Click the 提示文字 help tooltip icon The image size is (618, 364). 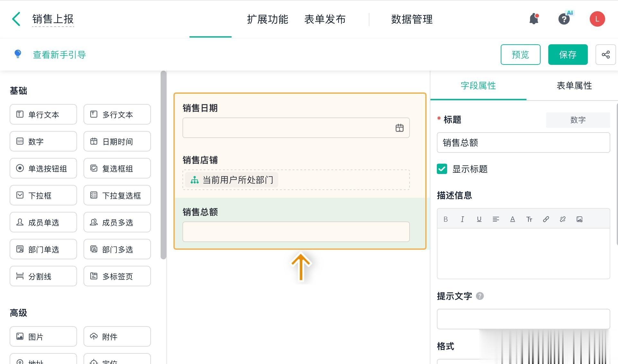coord(480,296)
